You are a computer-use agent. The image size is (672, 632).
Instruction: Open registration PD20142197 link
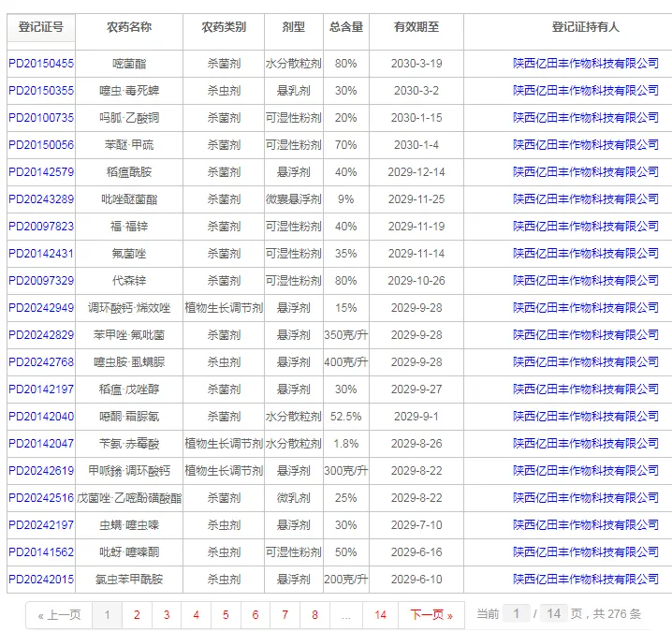coord(41,389)
